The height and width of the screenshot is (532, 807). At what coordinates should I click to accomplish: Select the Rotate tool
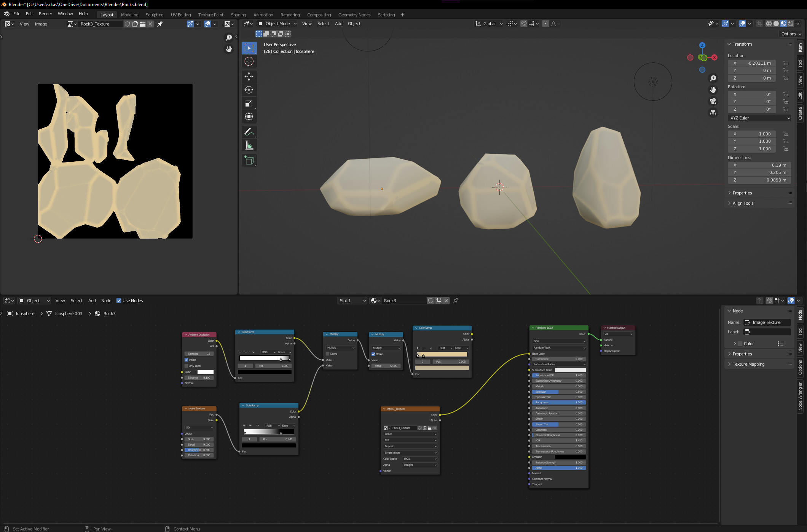(249, 90)
